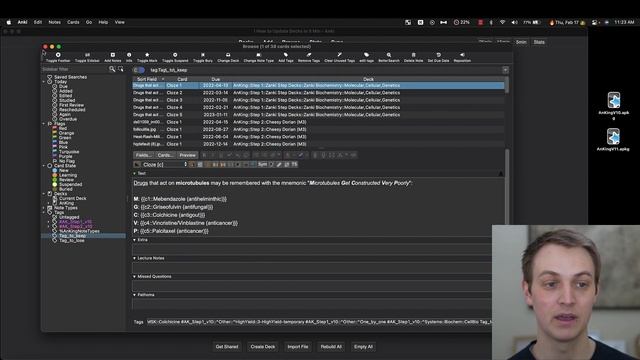640x360 pixels.
Task: Collapse the Lecture Notes field section
Action: click(x=135, y=258)
